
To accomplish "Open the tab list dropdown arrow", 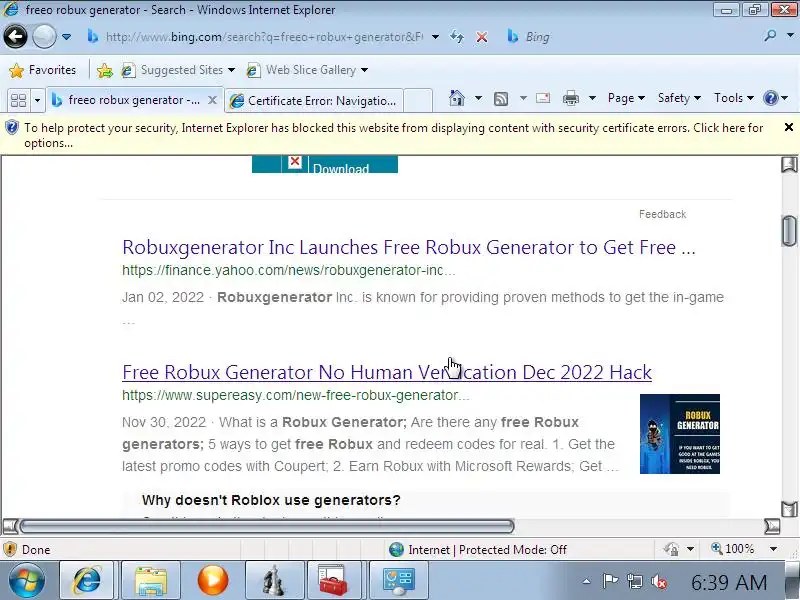I will (37, 100).
